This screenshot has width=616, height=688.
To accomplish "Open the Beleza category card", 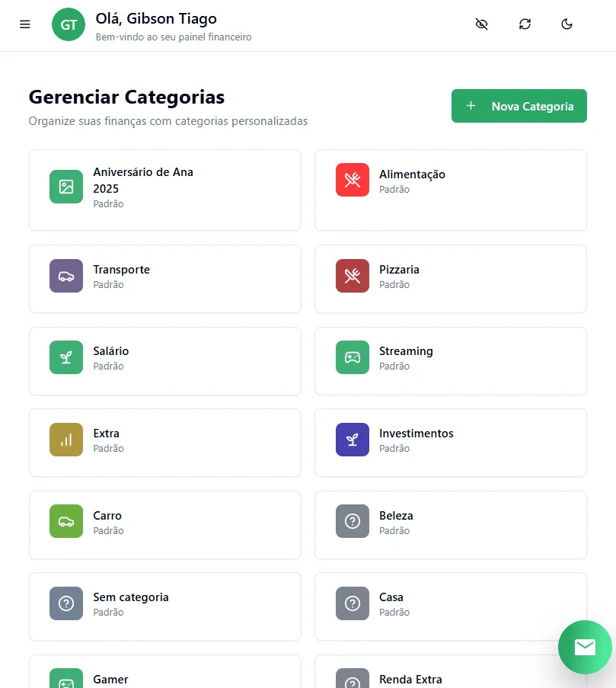I will coord(450,524).
